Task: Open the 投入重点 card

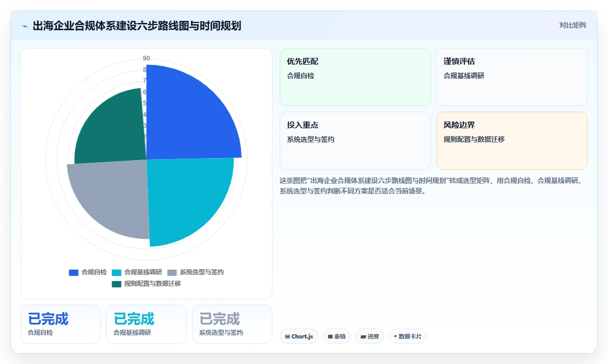Action: click(355, 141)
